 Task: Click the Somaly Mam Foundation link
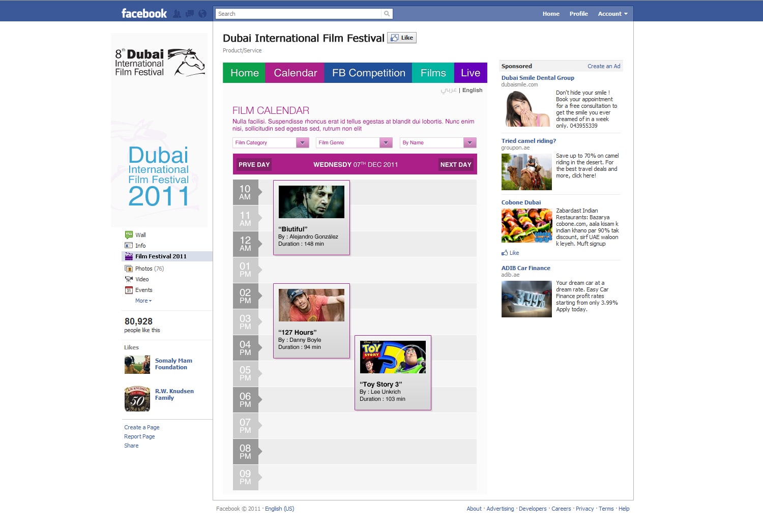[x=173, y=364]
